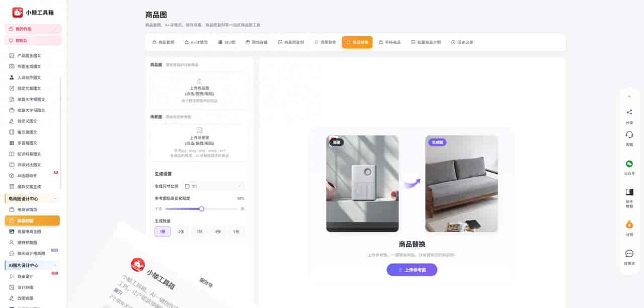
Task: Open the 历史记录 history tab
Action: (x=462, y=42)
